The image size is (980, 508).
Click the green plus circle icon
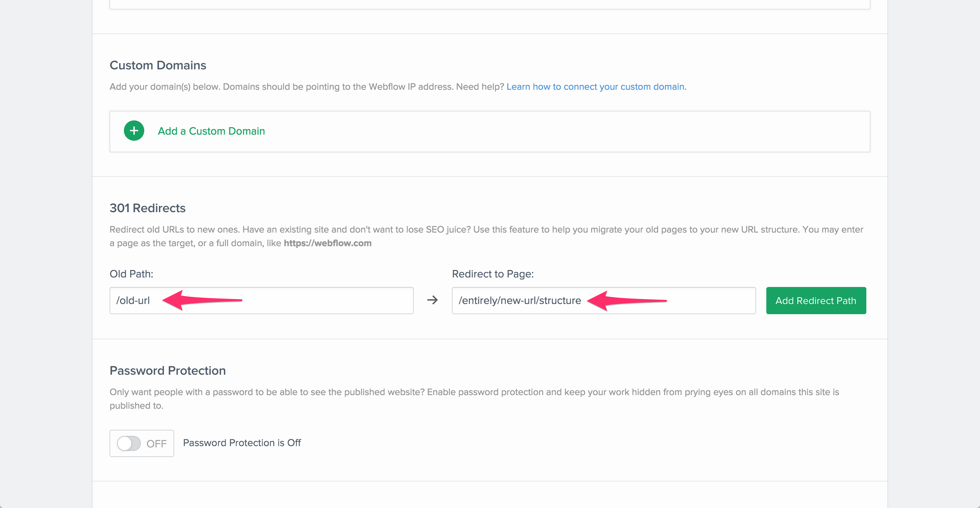click(134, 131)
